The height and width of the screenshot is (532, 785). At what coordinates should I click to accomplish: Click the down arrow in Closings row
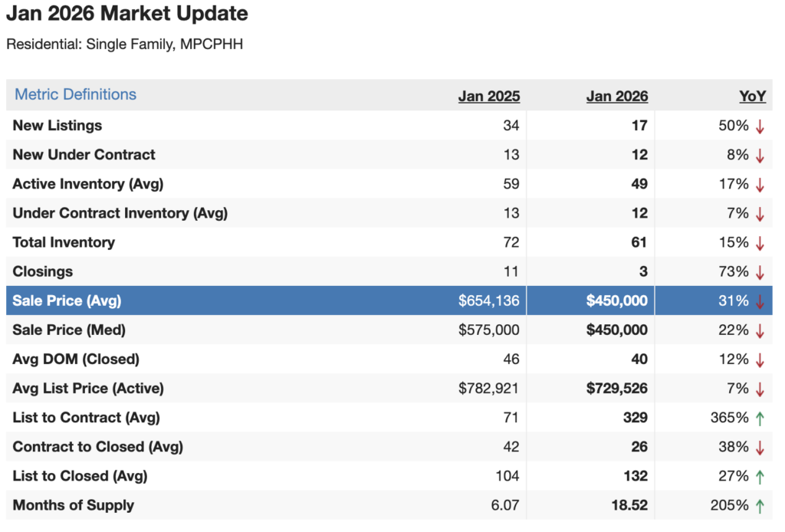(x=760, y=272)
